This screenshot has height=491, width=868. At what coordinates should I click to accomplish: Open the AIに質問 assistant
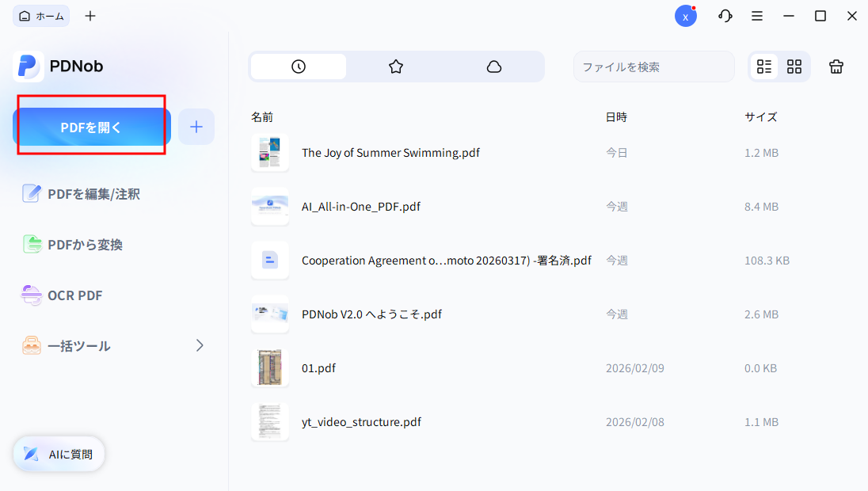click(x=58, y=454)
